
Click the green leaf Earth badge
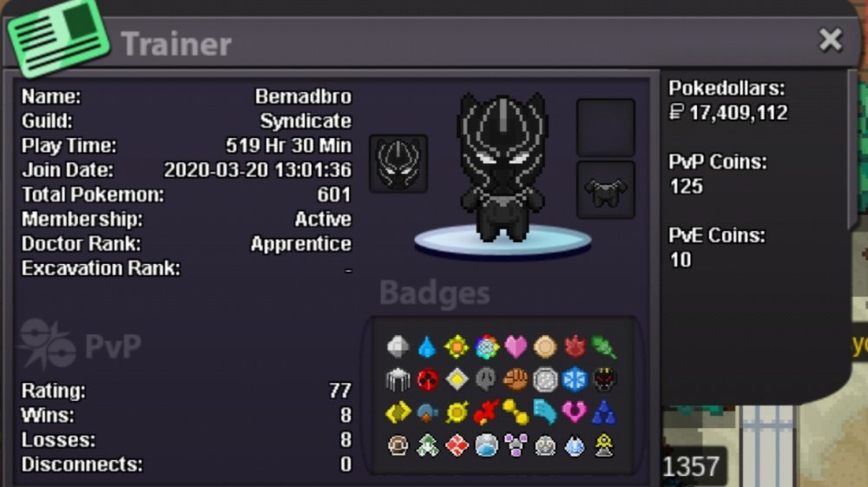pos(603,347)
